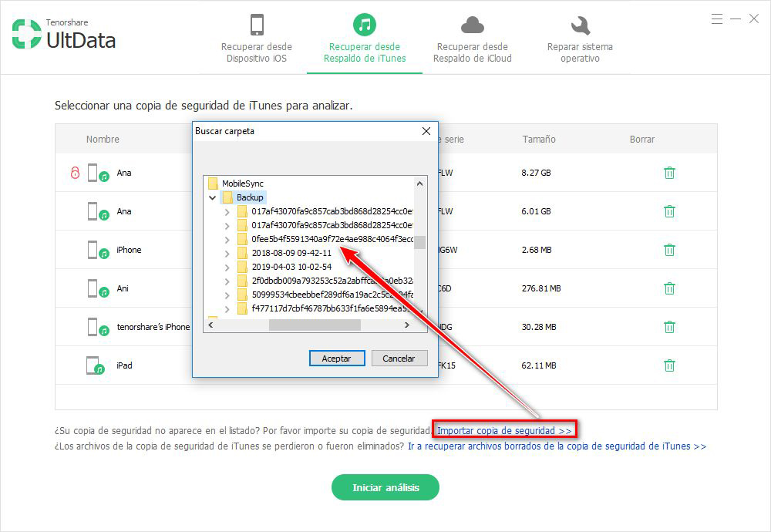Close the Buscar carpeta dialog

426,131
